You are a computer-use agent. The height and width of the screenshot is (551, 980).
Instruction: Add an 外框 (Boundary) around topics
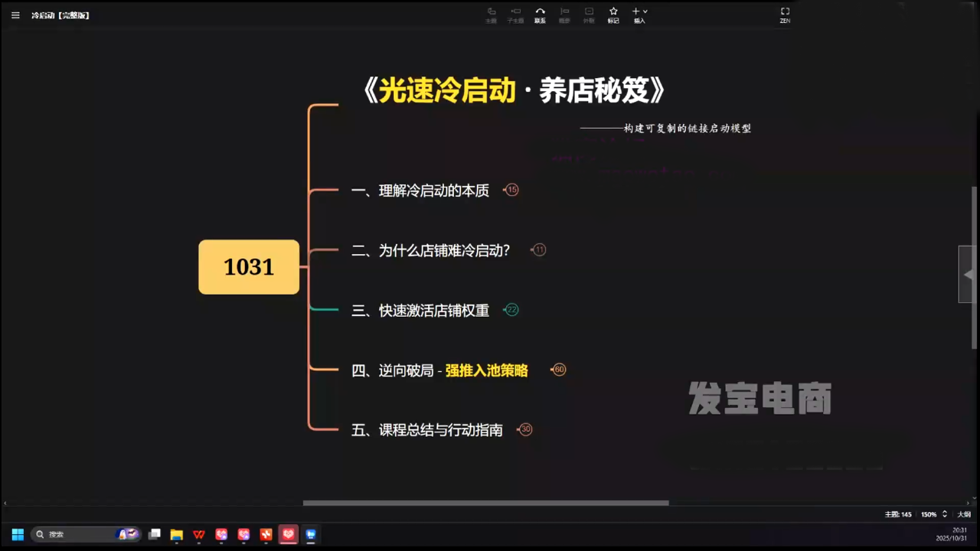589,14
